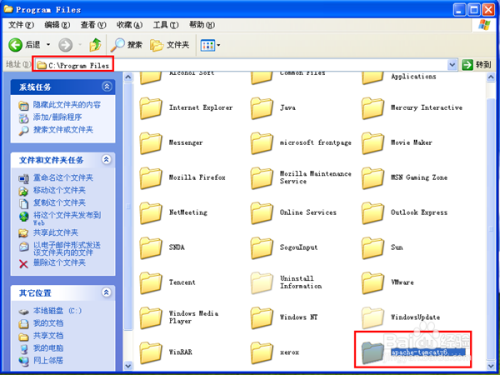Open the 编辑(E) menu

click(x=57, y=25)
